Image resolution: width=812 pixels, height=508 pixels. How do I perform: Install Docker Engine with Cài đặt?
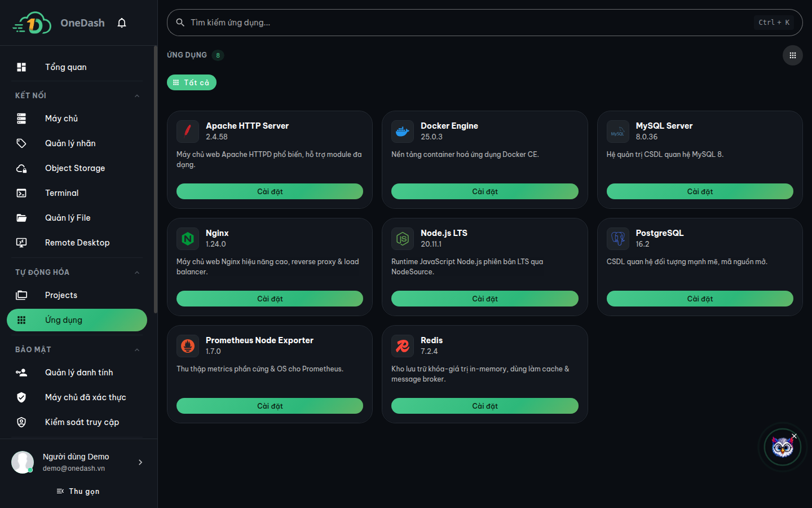485,191
